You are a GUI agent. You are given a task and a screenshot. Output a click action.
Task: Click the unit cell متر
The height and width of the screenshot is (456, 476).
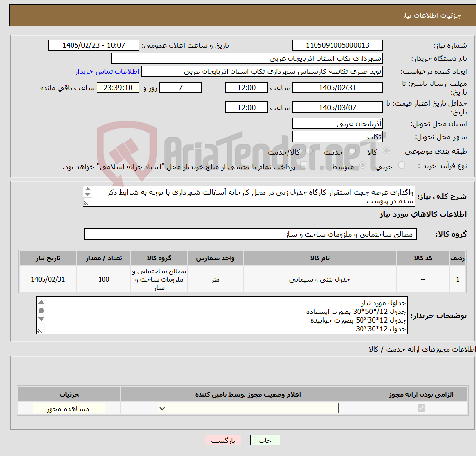(215, 279)
